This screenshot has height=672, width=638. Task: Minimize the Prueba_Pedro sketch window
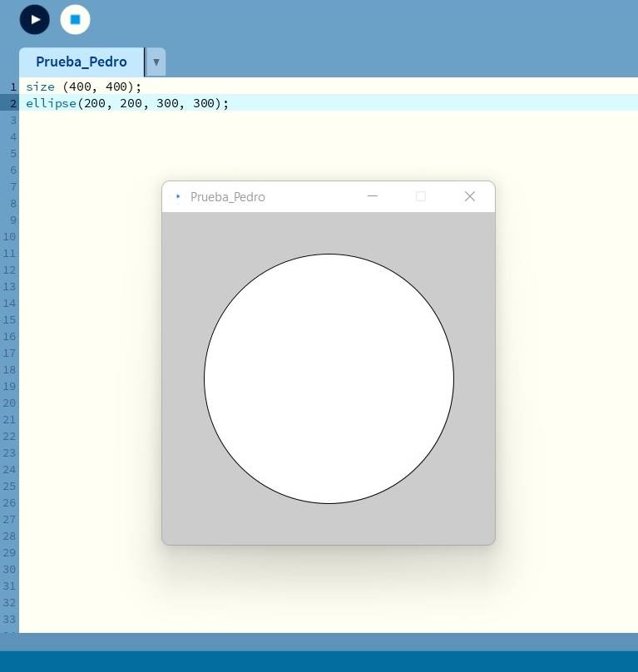(x=373, y=196)
